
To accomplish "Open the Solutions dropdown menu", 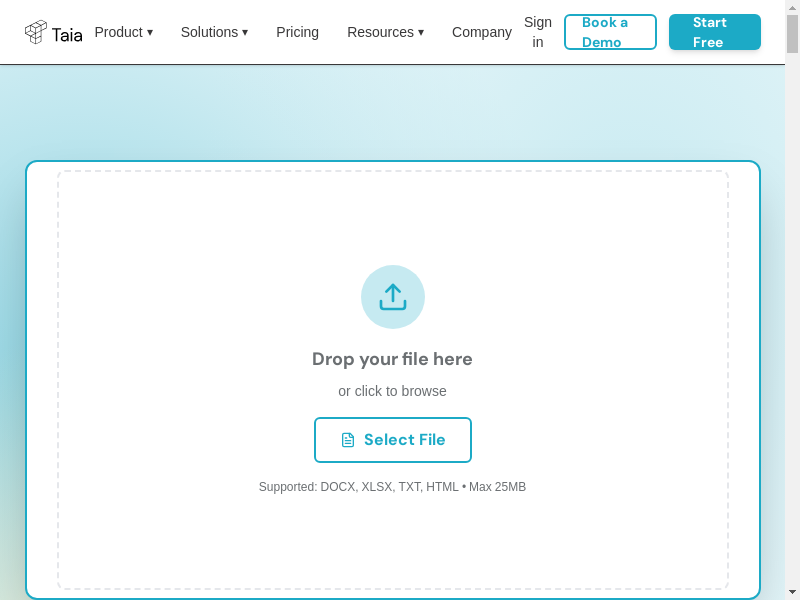I will click(214, 32).
